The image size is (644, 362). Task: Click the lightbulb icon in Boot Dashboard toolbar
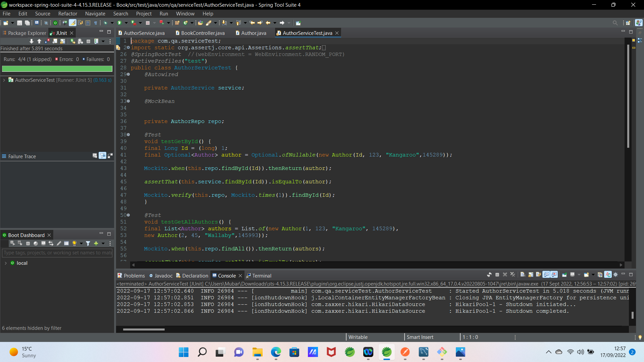pyautogui.click(x=74, y=243)
